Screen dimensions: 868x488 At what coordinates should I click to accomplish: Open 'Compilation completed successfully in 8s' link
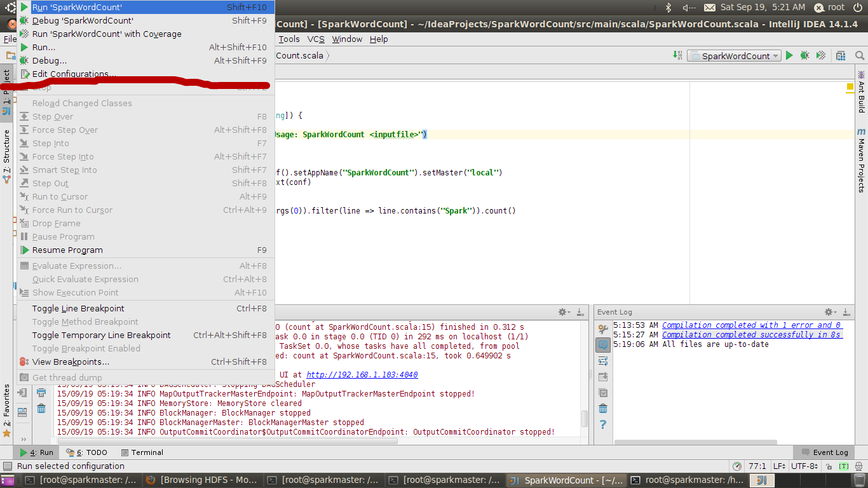pos(752,335)
